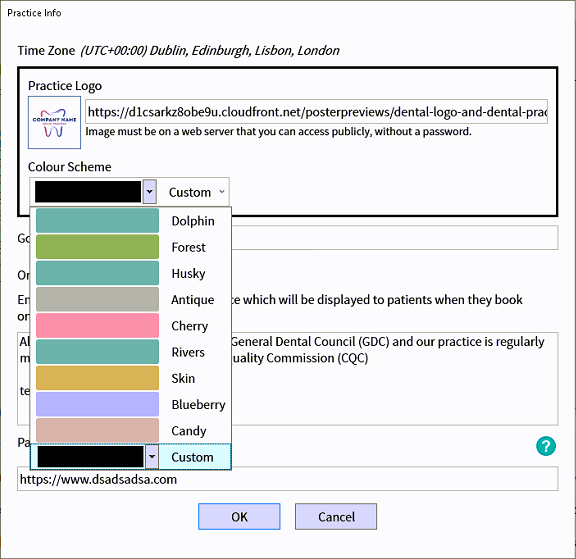The width and height of the screenshot is (576, 559).
Task: Confirm changes with the OK button
Action: (239, 516)
